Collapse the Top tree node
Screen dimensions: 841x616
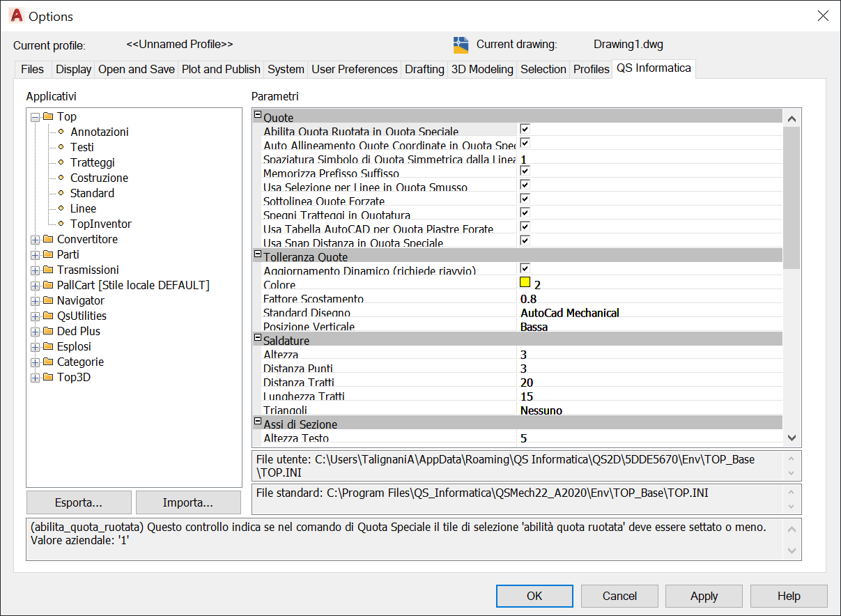35,117
